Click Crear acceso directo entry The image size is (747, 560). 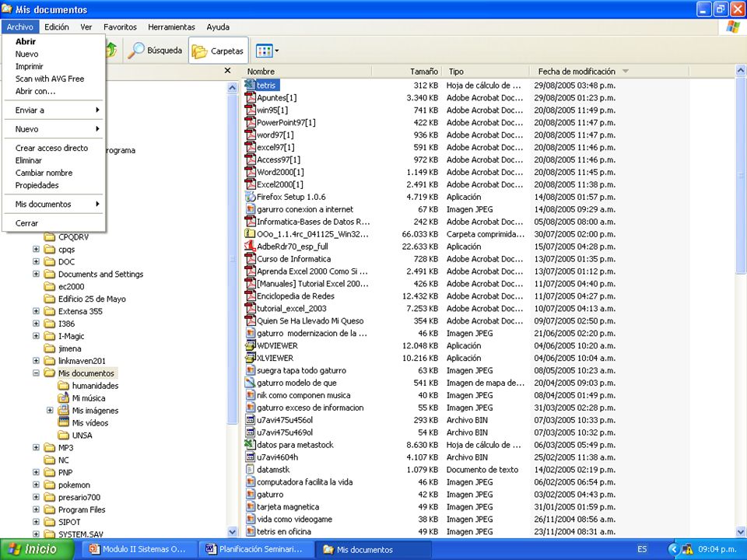(x=54, y=148)
